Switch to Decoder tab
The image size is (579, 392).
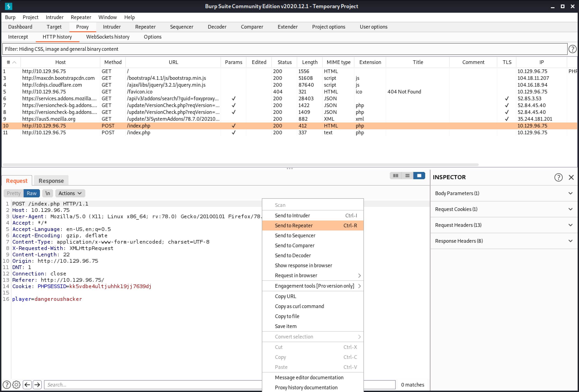point(217,27)
